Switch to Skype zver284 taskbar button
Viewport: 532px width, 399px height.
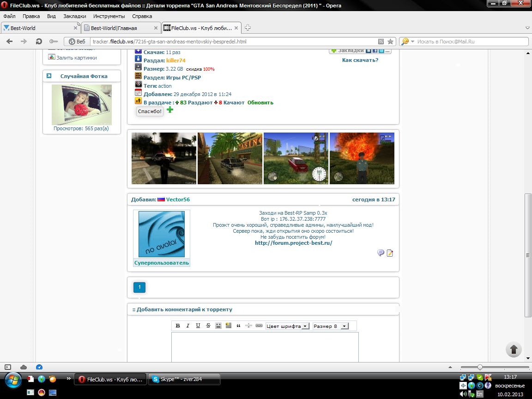click(x=184, y=379)
